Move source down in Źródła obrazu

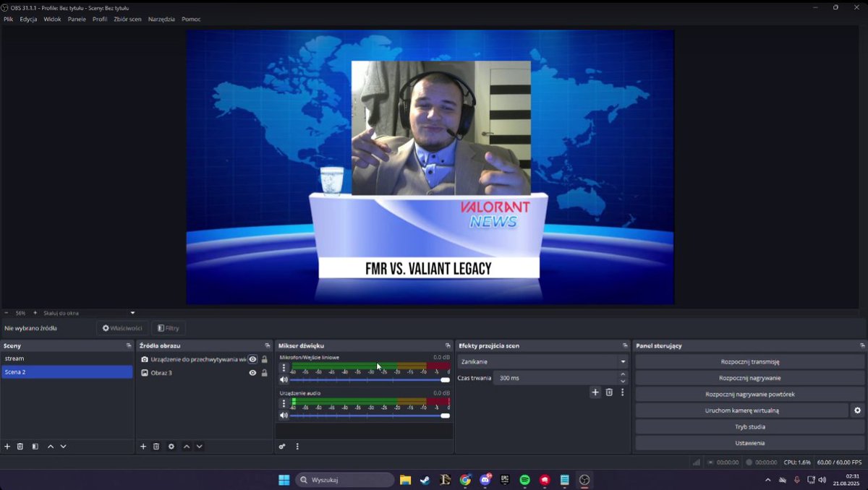[x=200, y=447]
